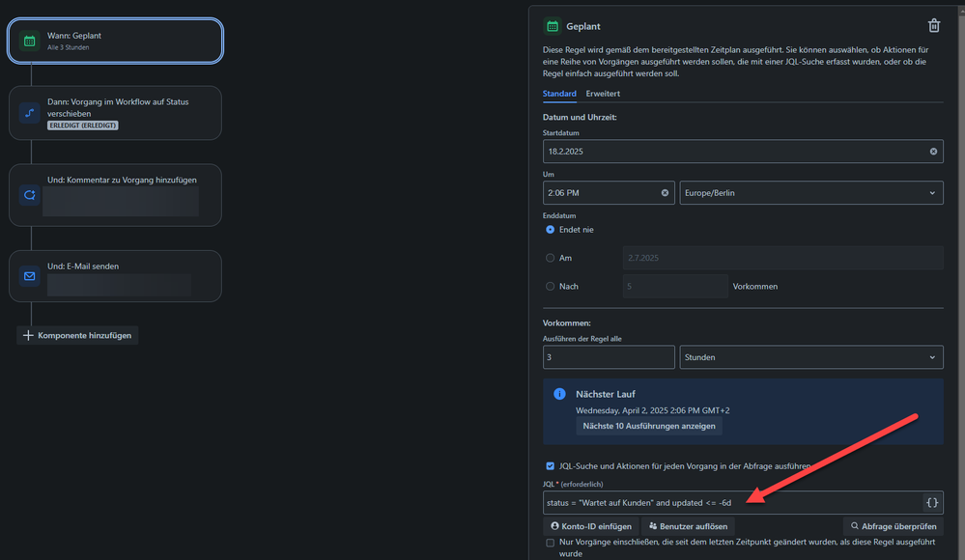Select the Am radio button under Enddatum
This screenshot has height=560, width=965.
(x=549, y=257)
